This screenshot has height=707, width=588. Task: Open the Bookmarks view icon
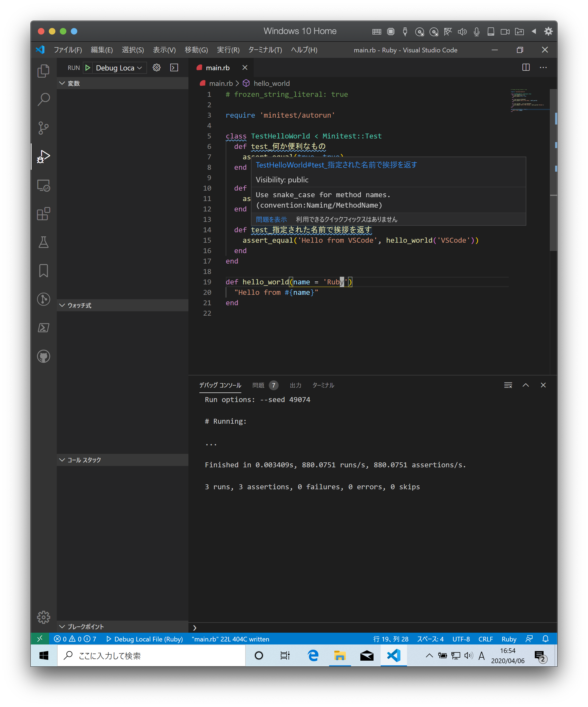(43, 271)
